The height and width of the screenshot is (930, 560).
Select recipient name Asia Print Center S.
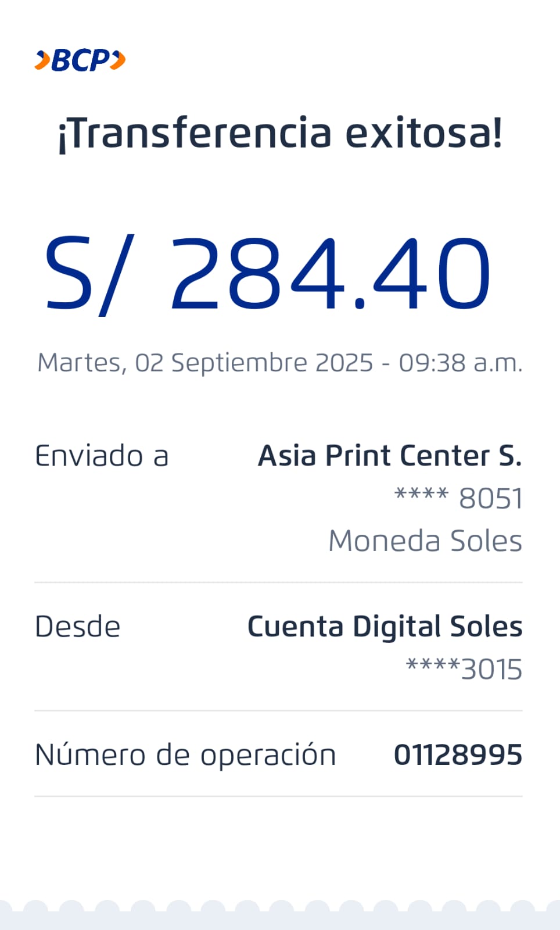coord(390,456)
